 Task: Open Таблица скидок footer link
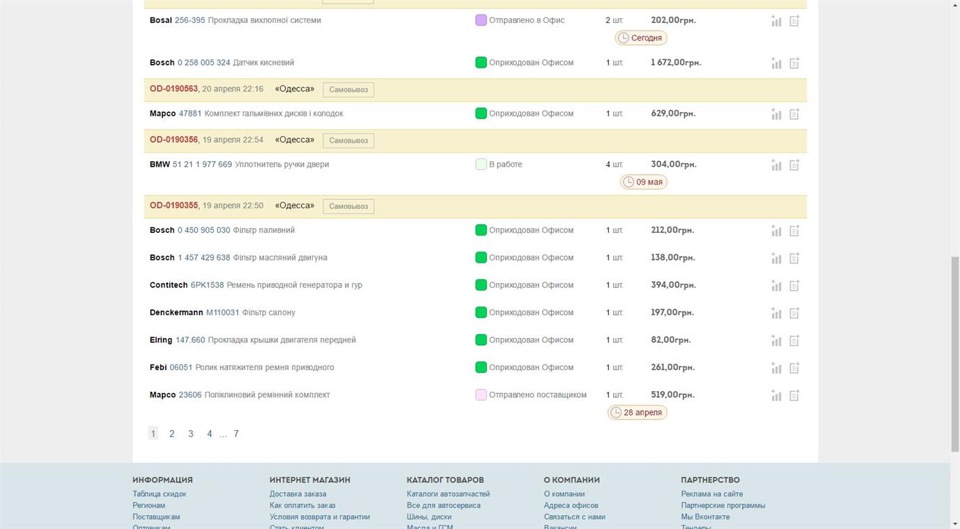click(x=159, y=493)
